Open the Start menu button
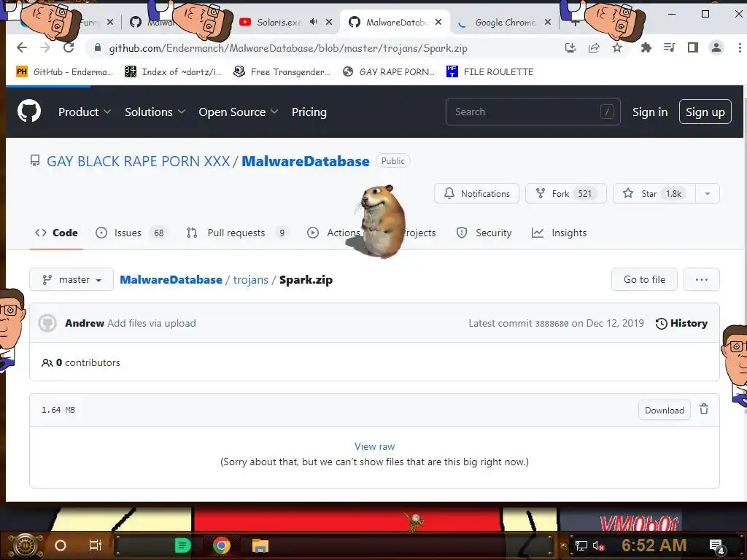 point(26,545)
